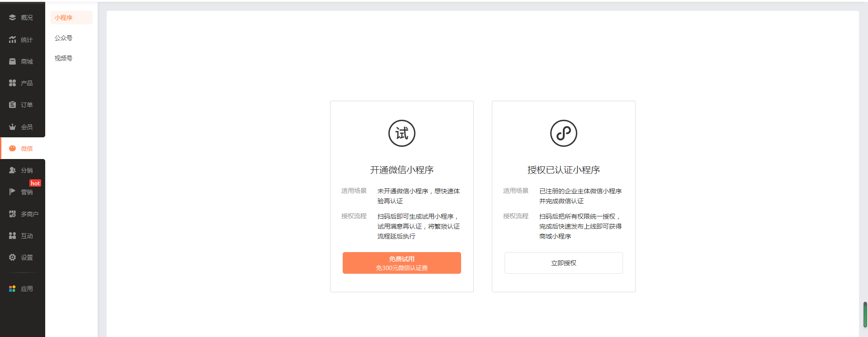Screen dimensions: 868x337
Task: Click the 设置 settings gear icon
Action: (x=12, y=257)
